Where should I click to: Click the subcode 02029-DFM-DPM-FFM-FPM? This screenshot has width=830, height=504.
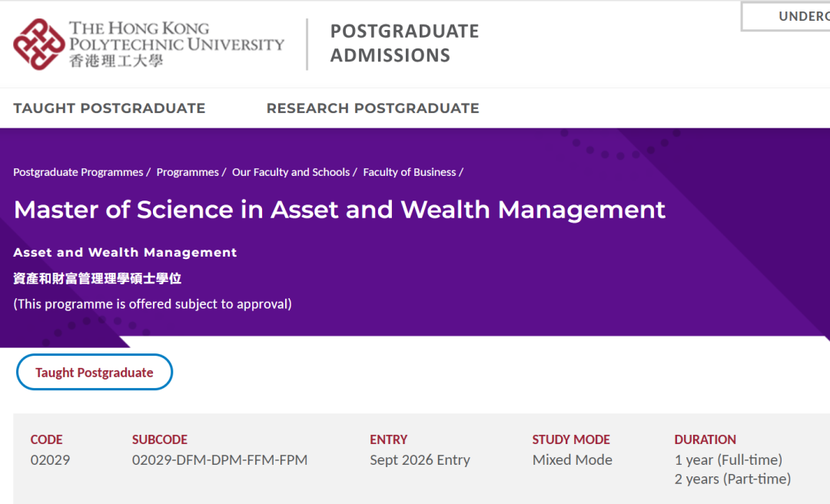click(x=220, y=460)
